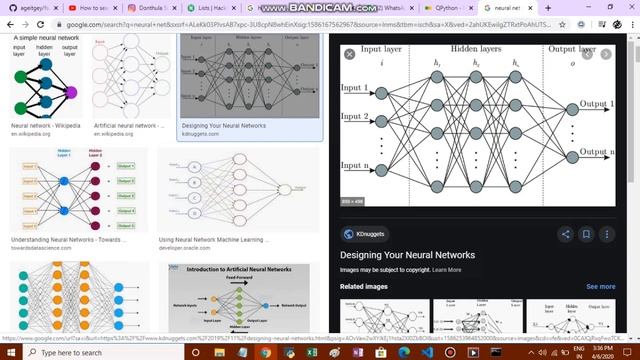This screenshot has height=360, width=640.
Task: Select the A simple neural network Wikipedia image
Action: coord(46,76)
